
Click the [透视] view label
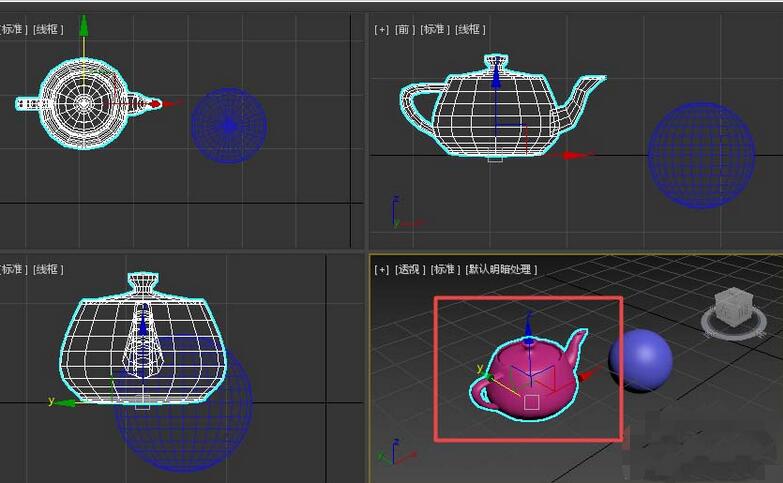(x=410, y=269)
